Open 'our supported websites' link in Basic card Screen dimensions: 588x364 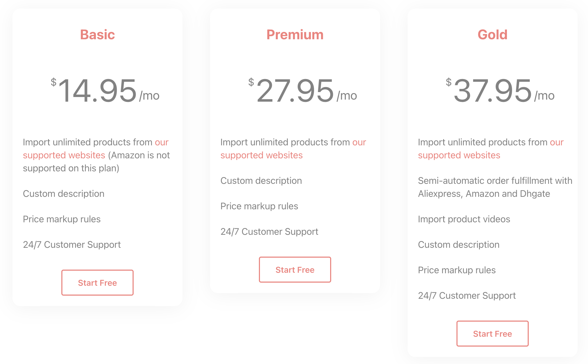[x=64, y=155]
